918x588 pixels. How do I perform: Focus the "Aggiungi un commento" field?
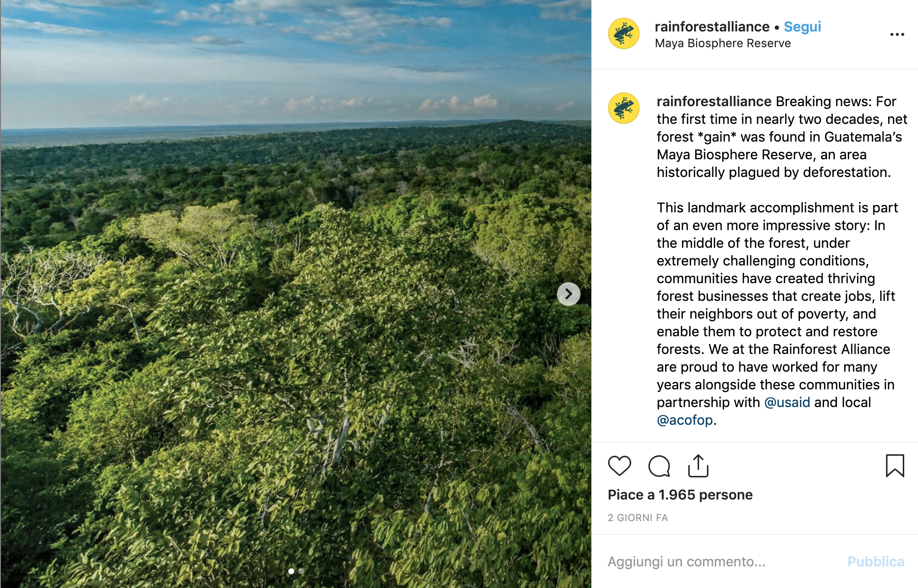pyautogui.click(x=713, y=561)
